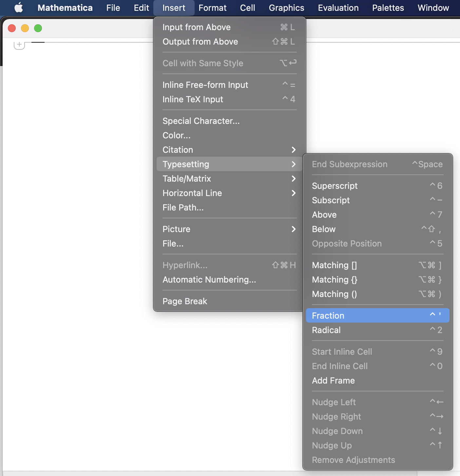Expand the Table/Matrix submenu
Viewport: 460px width, 476px height.
tap(230, 179)
